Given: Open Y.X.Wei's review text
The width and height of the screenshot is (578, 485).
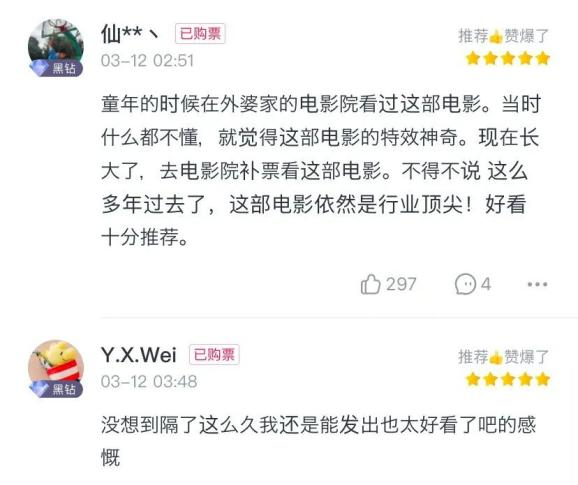Looking at the screenshot, I should pos(318,441).
